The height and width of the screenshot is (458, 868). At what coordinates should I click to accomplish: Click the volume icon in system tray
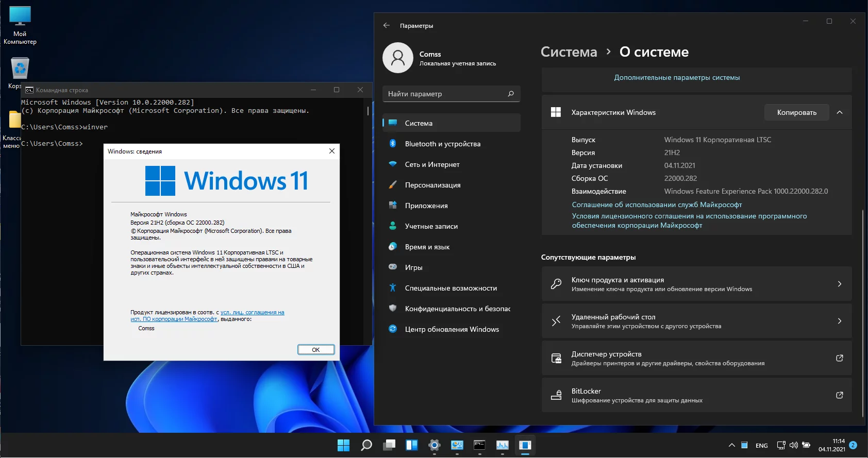(x=793, y=445)
